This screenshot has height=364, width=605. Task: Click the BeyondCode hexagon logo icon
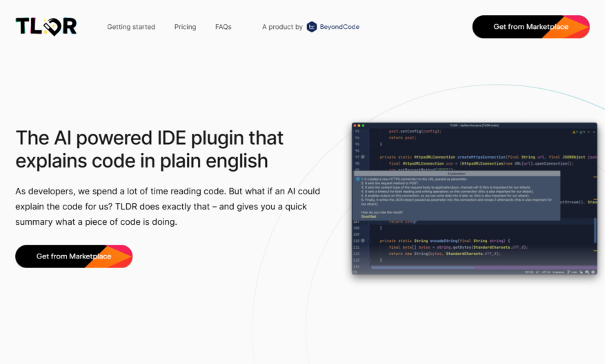(312, 27)
